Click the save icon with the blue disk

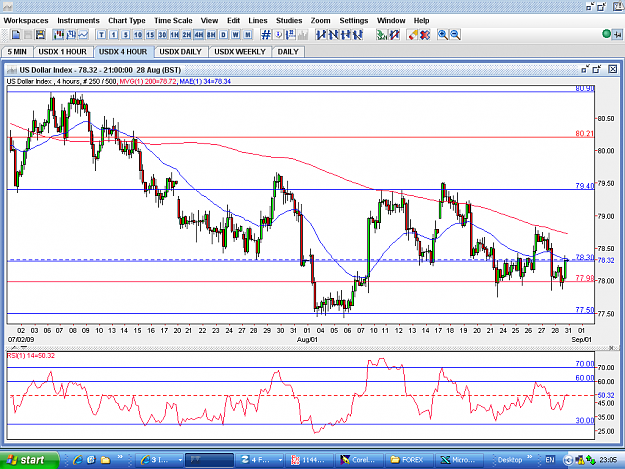pyautogui.click(x=40, y=35)
